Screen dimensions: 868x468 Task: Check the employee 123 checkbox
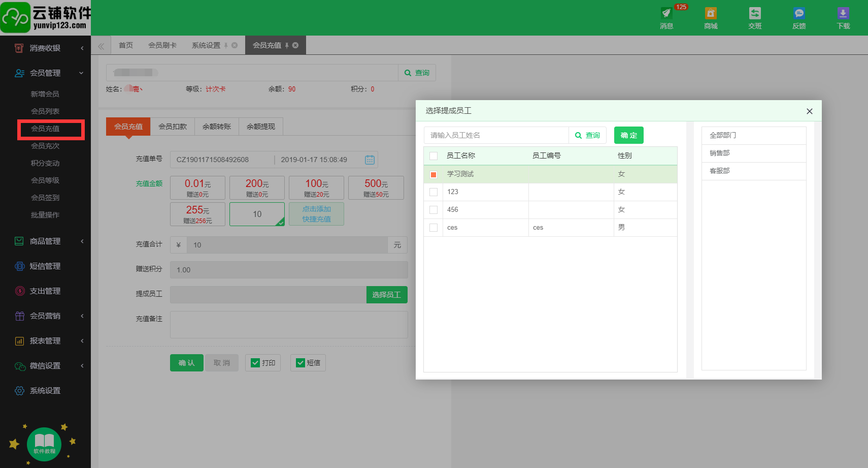(433, 192)
